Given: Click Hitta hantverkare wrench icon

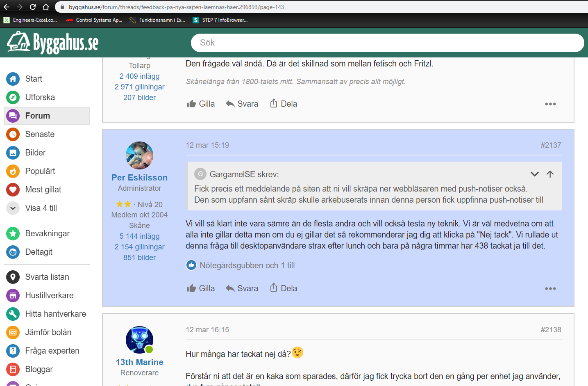Looking at the screenshot, I should click(x=13, y=314).
